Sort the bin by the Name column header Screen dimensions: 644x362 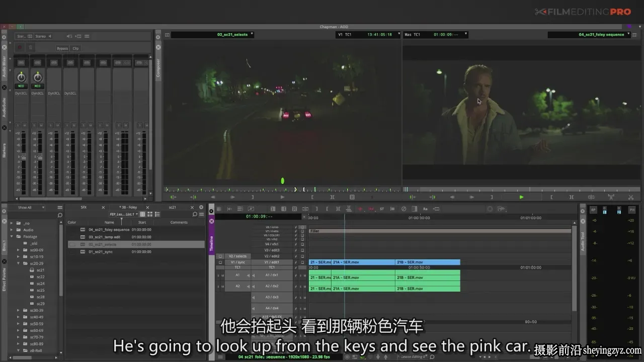(109, 222)
